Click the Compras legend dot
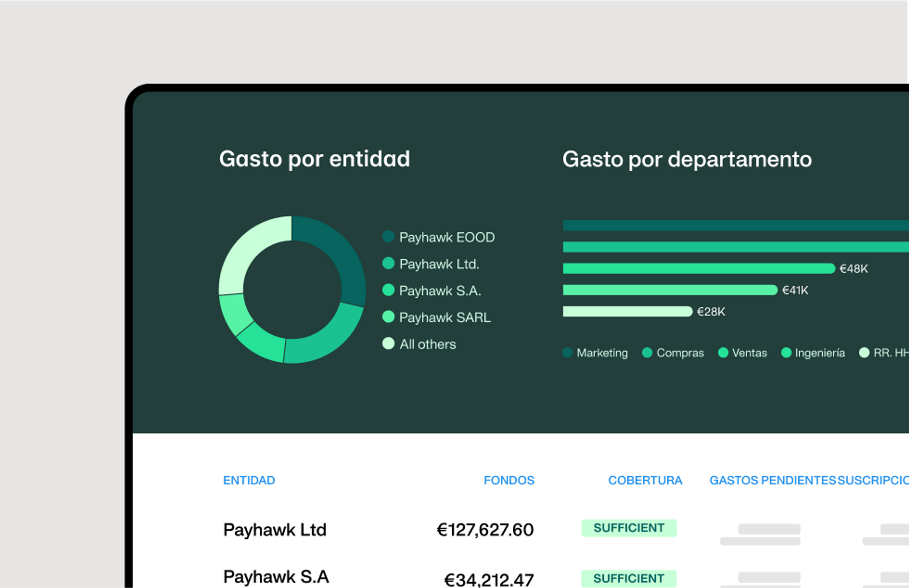 coord(647,353)
